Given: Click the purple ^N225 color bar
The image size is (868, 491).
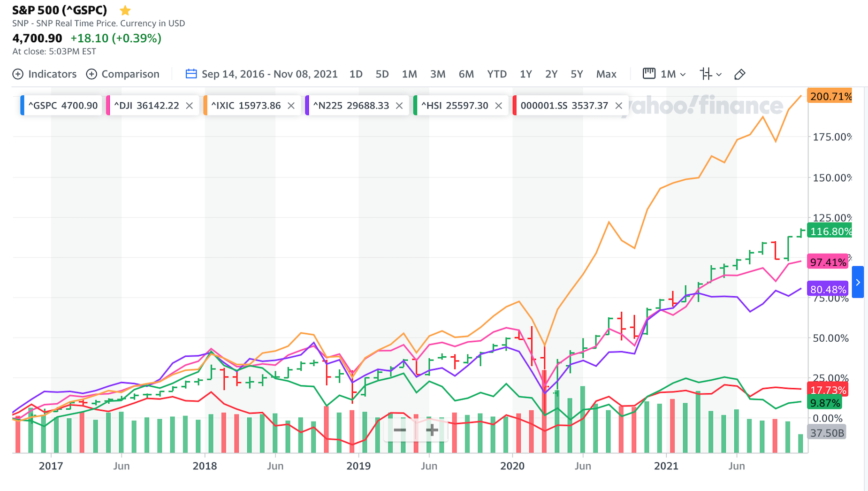Looking at the screenshot, I should tap(307, 106).
